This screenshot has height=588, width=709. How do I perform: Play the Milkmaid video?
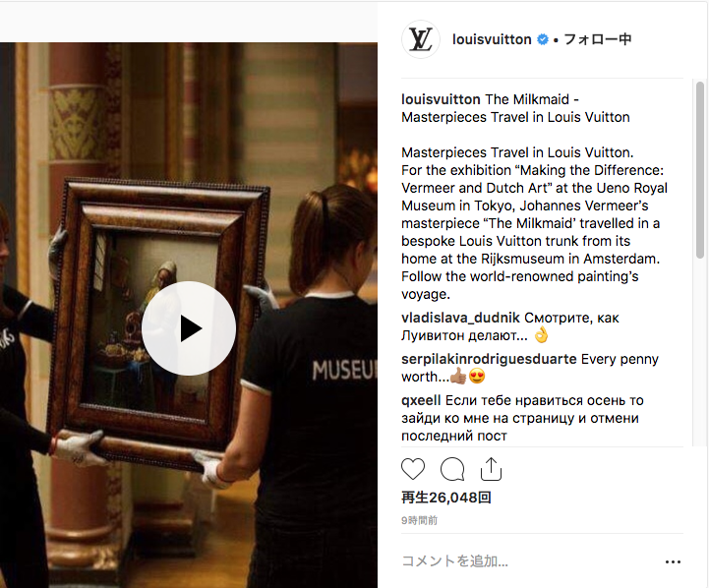click(189, 328)
